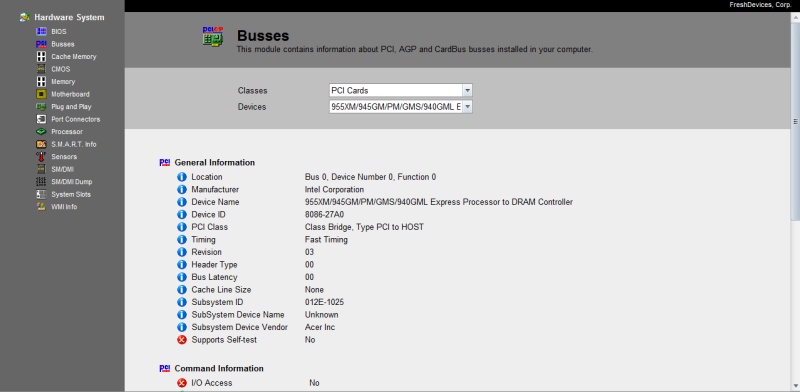800x392 pixels.
Task: Select Busses in the sidebar
Action: tap(63, 44)
